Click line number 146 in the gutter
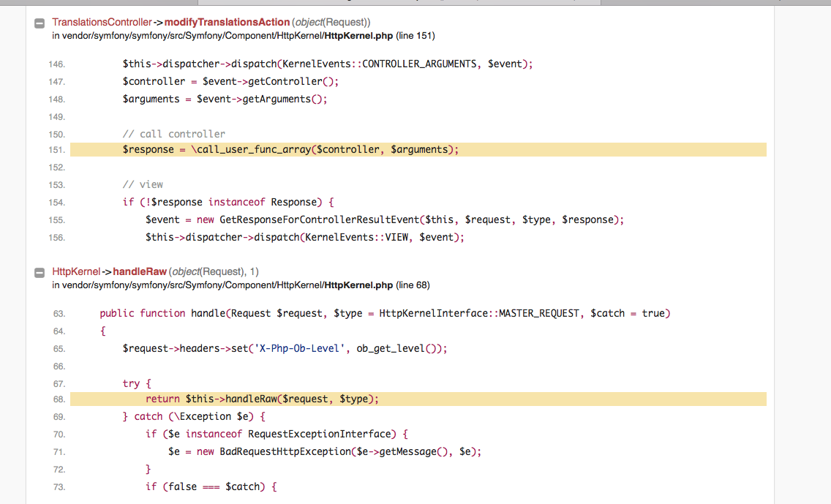 [x=57, y=64]
